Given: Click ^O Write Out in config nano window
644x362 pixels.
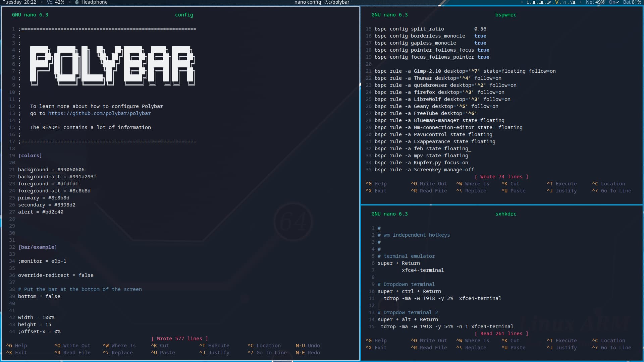Looking at the screenshot, I should tap(72, 346).
